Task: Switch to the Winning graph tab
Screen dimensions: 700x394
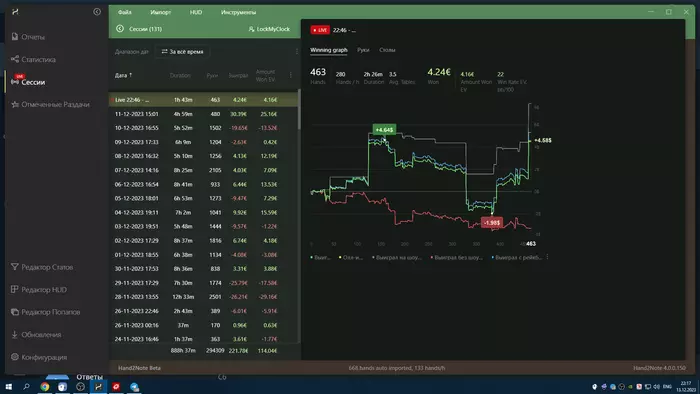Action: [329, 50]
